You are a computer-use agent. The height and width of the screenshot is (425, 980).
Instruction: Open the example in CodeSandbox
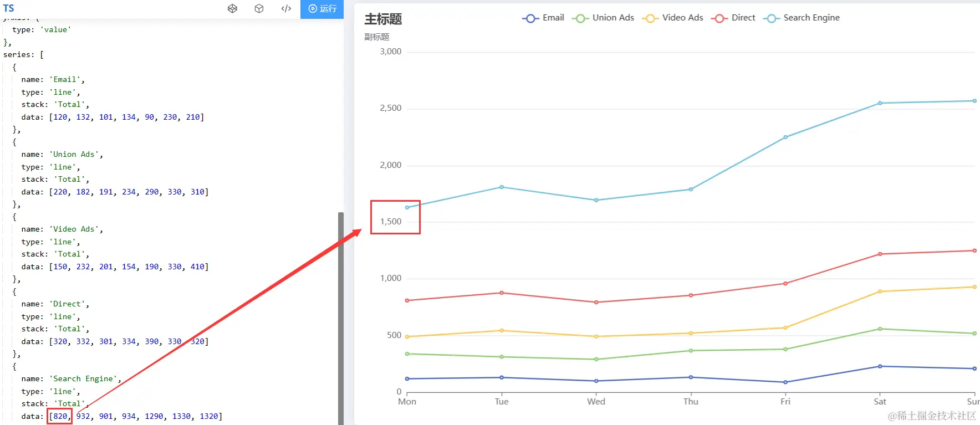pyautogui.click(x=259, y=8)
